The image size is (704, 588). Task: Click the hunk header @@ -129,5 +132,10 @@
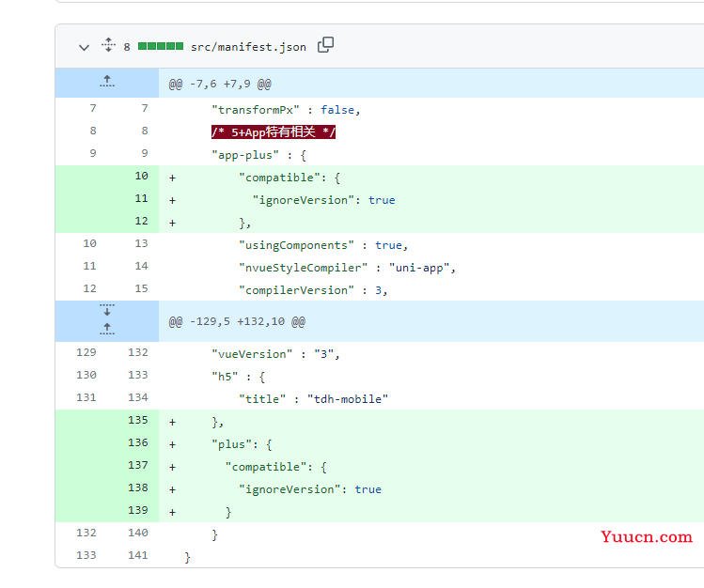tap(237, 321)
